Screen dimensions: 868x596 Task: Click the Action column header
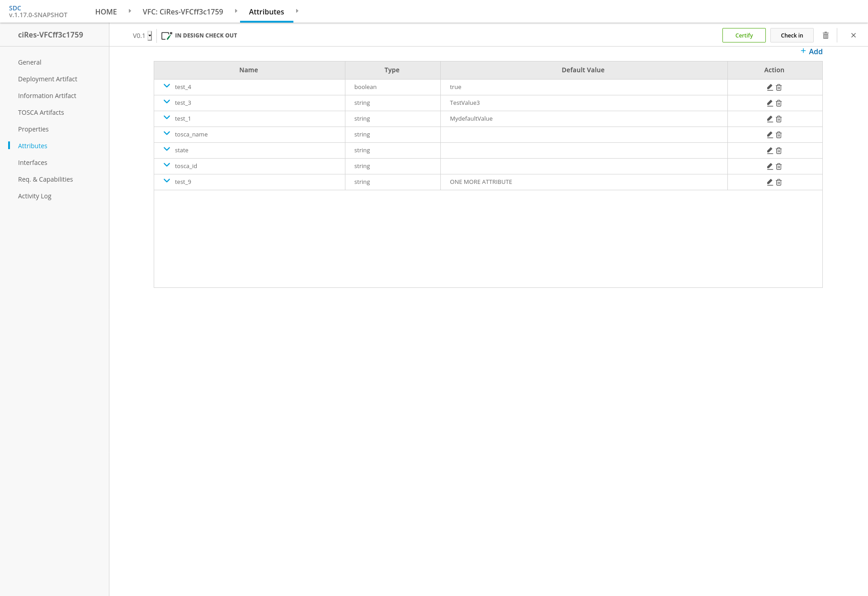point(774,70)
